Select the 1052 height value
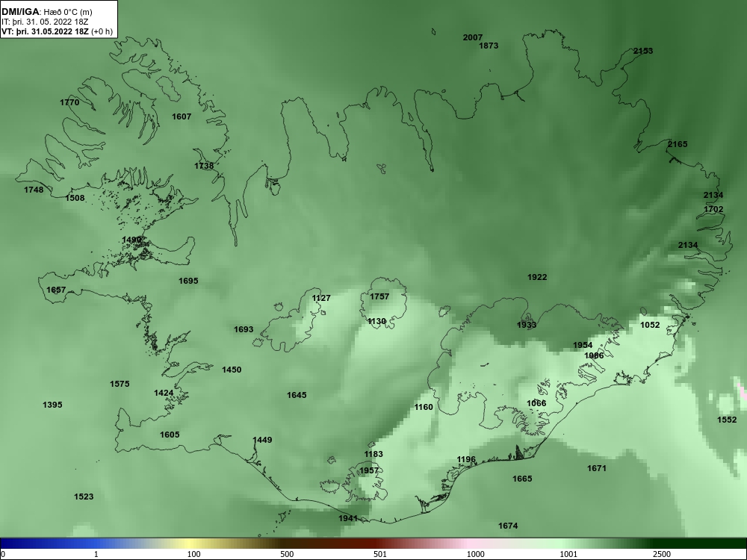 point(650,325)
